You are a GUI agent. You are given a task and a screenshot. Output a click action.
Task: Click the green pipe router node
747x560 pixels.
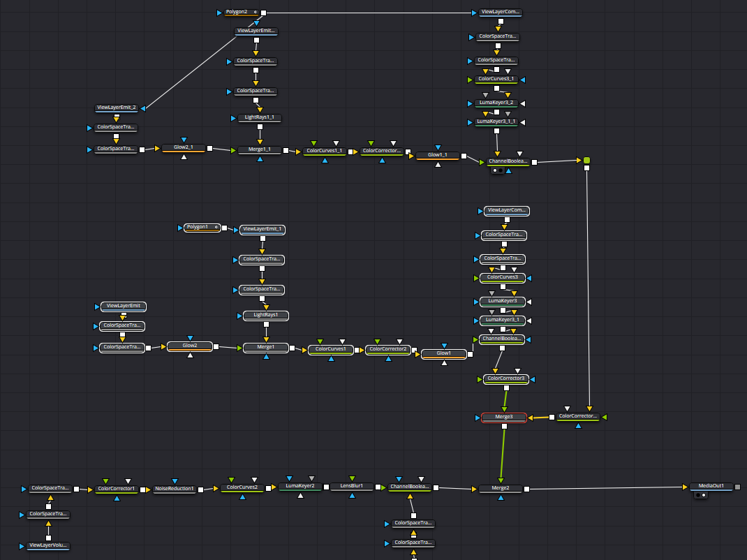[x=587, y=160]
